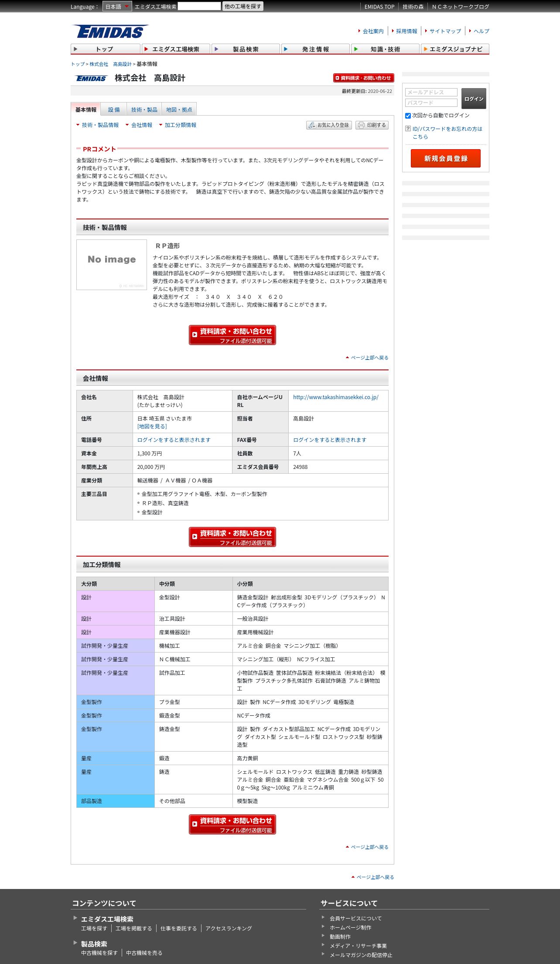
Task: Open footer アクセスランキング link
Action: [x=229, y=929]
